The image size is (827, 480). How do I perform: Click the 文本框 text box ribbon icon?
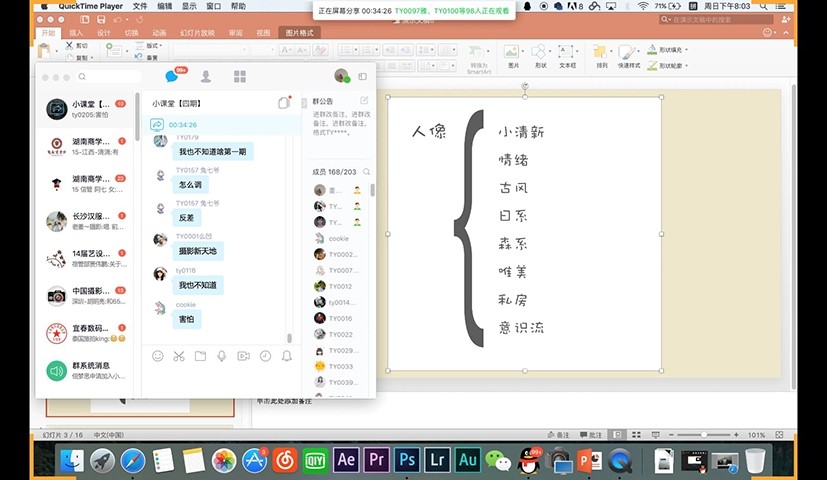pyautogui.click(x=568, y=56)
